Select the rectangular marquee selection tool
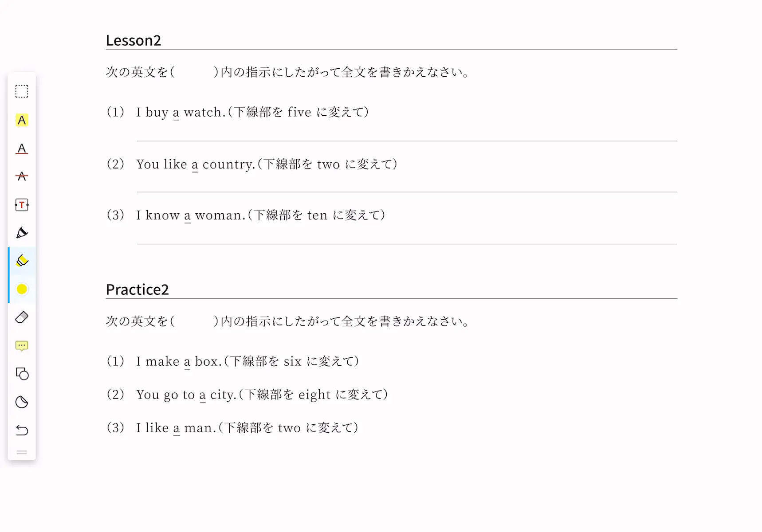 coord(22,91)
